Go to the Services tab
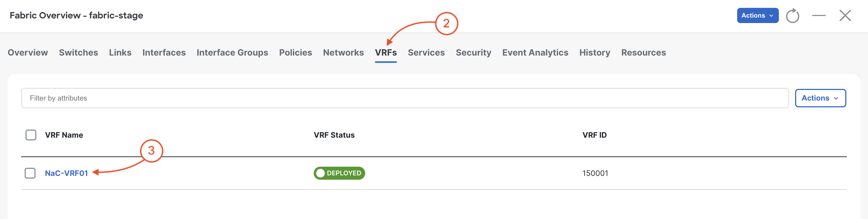This screenshot has width=868, height=219. click(426, 53)
